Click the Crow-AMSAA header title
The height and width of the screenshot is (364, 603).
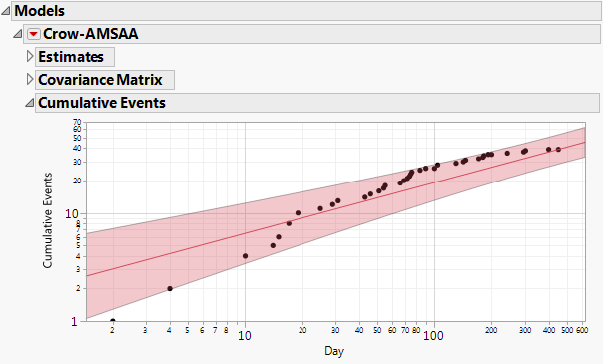coord(91,34)
